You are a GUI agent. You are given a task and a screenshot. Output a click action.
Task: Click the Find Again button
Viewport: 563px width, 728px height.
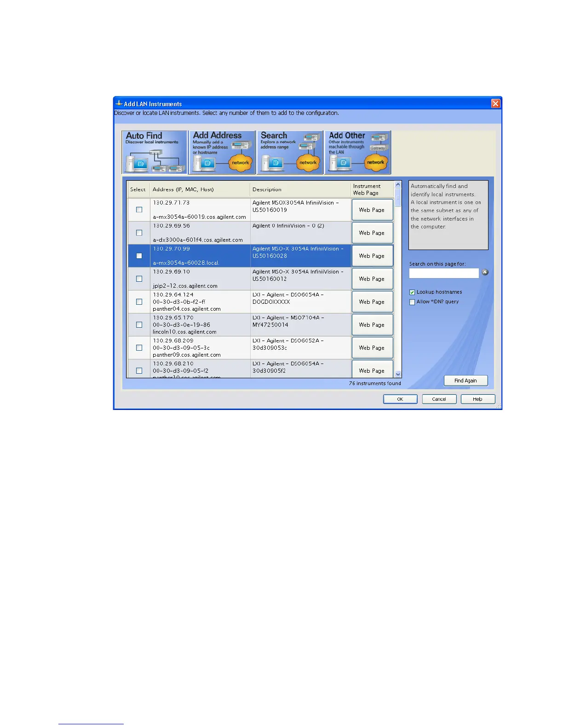[x=465, y=381]
